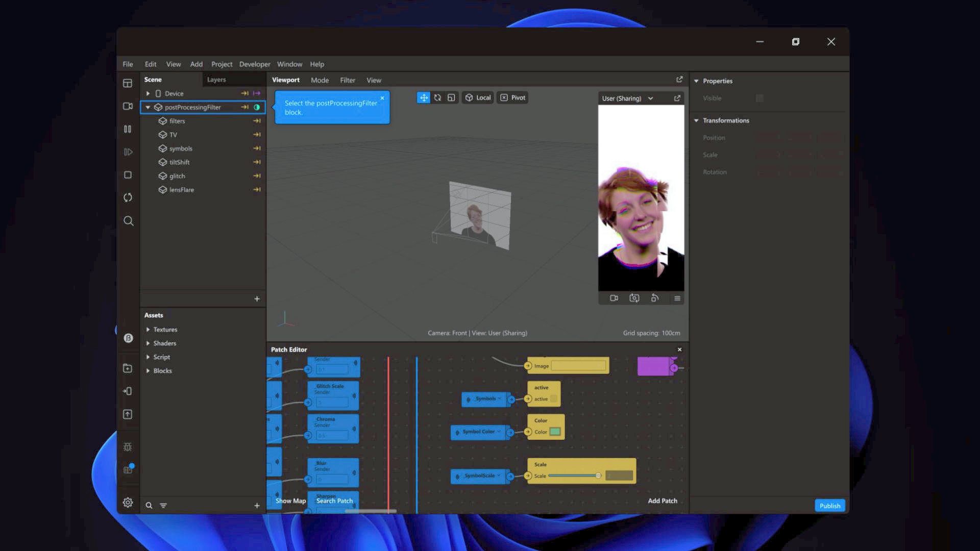Screen dimensions: 980x551
Task: Click the pause icon in left sidebar
Action: tap(128, 129)
